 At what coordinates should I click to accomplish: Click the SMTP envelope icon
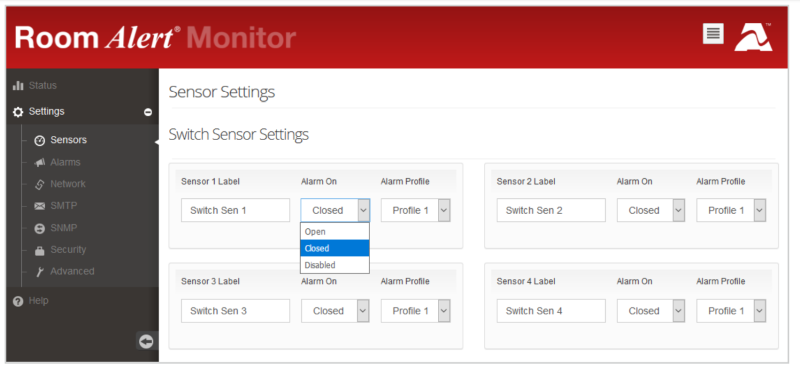click(39, 206)
